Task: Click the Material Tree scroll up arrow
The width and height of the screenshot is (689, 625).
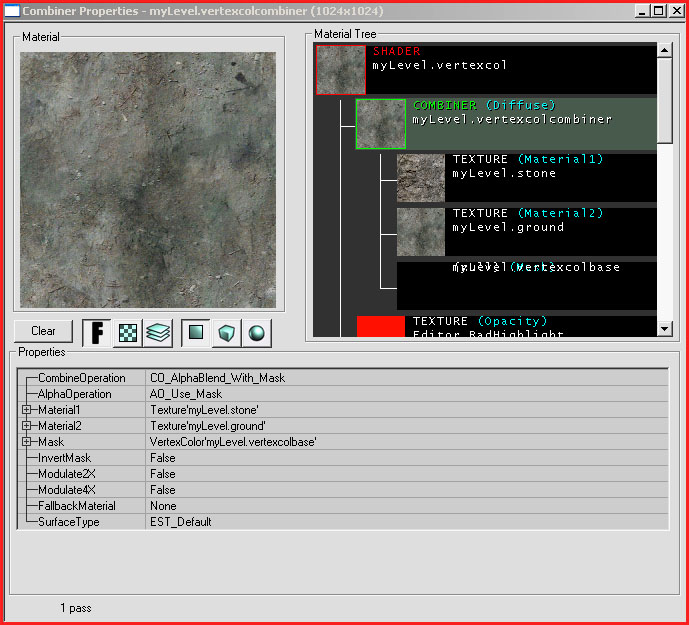Action: tap(664, 51)
